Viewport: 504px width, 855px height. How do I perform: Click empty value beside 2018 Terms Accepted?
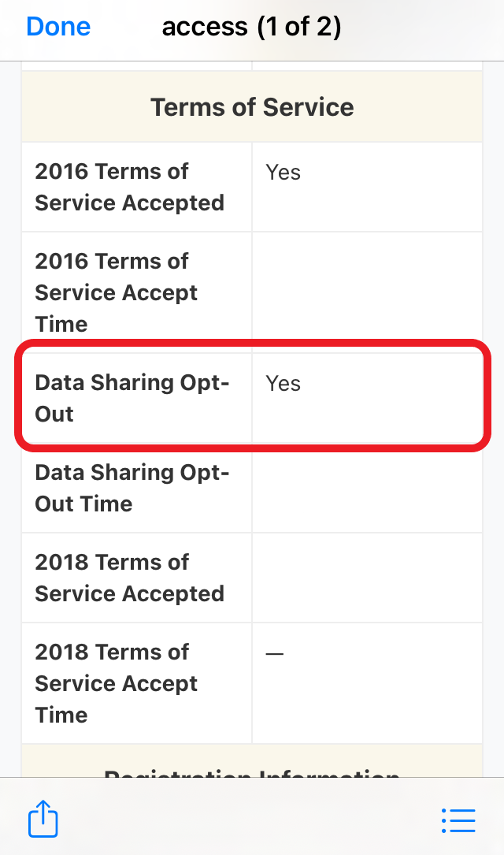[366, 578]
